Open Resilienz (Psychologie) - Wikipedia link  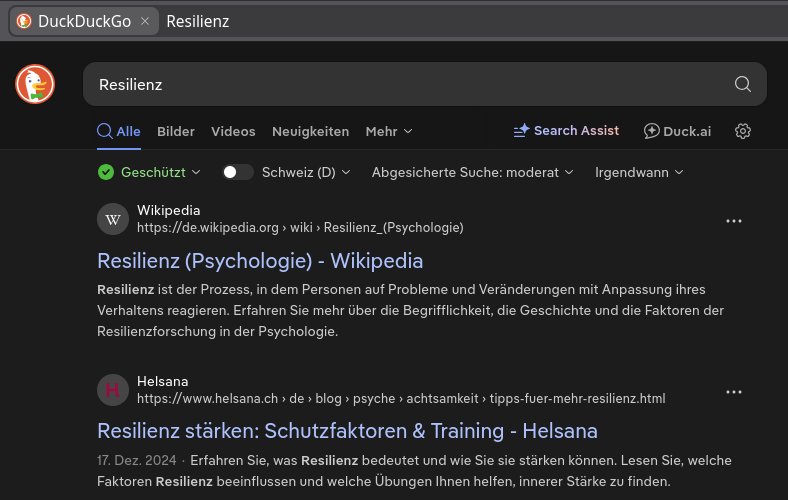[260, 261]
